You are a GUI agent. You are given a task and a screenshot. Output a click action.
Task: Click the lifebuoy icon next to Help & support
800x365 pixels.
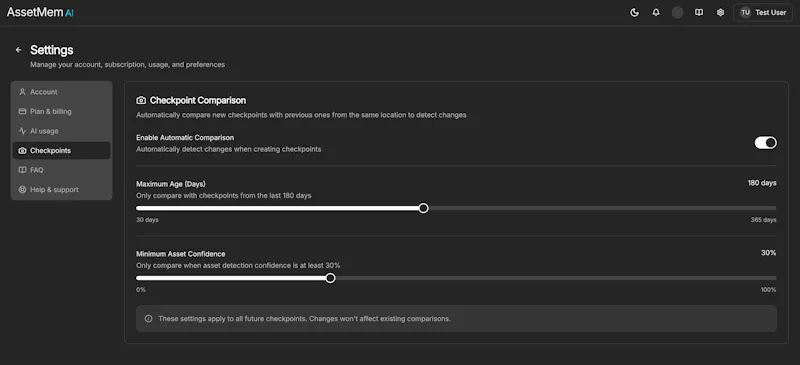point(22,189)
